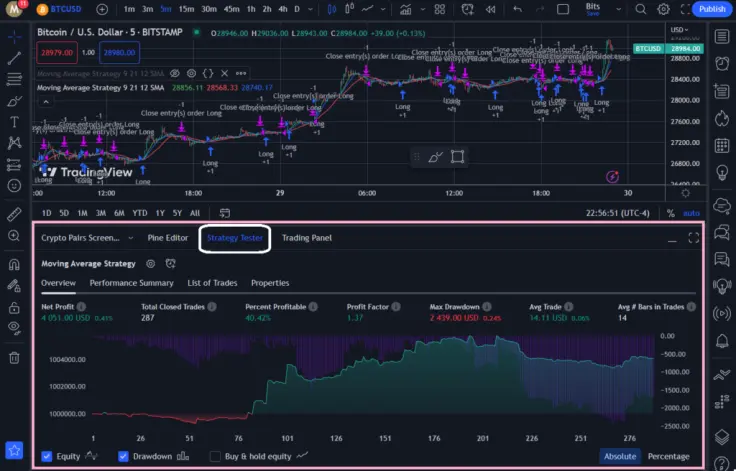The height and width of the screenshot is (471, 736).
Task: Start bar replay mode
Action: (x=491, y=9)
